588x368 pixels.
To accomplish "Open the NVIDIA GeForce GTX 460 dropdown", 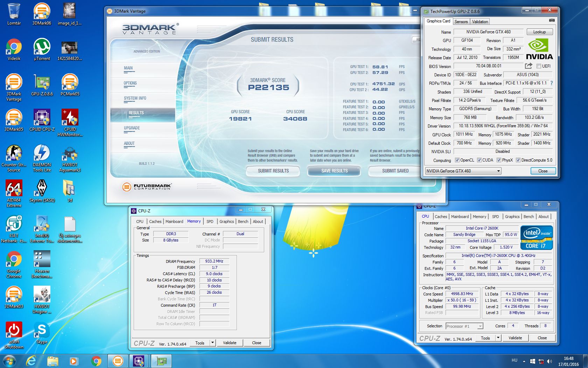I will [x=463, y=171].
